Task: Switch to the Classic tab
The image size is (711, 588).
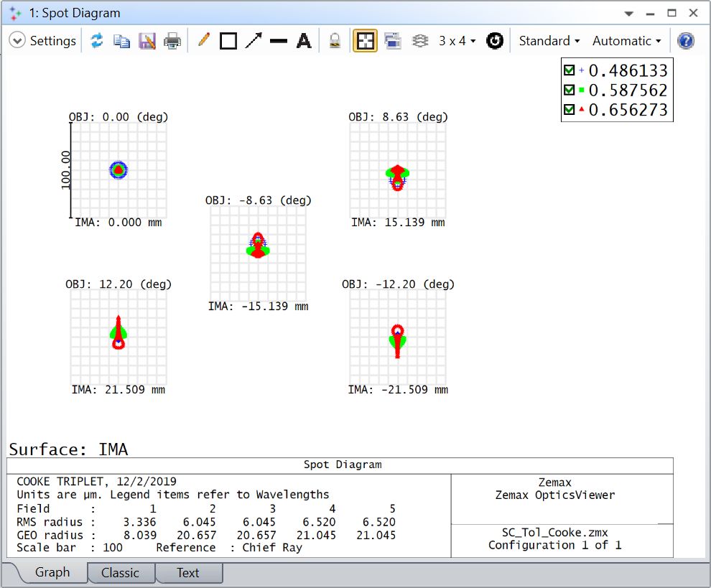Action: (120, 573)
